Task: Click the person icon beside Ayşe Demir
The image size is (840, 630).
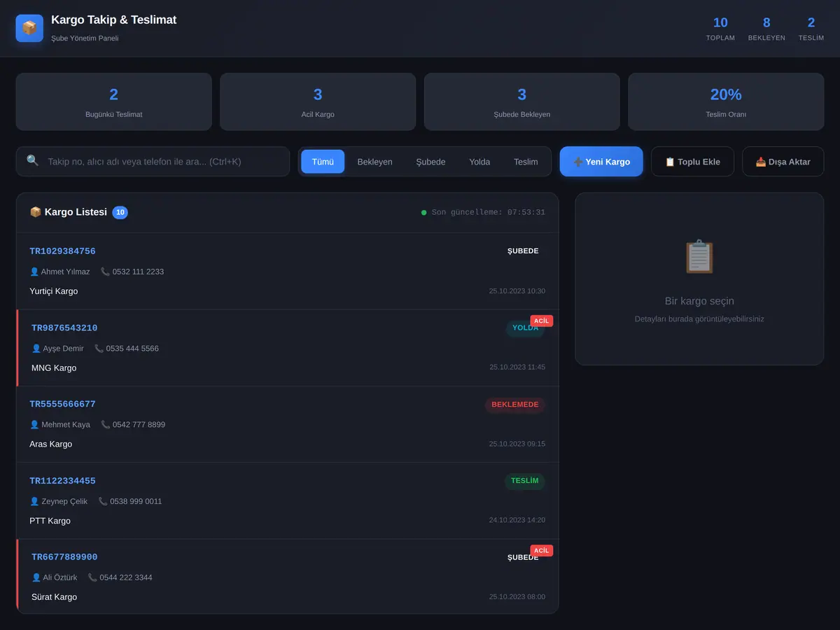Action: (x=36, y=349)
